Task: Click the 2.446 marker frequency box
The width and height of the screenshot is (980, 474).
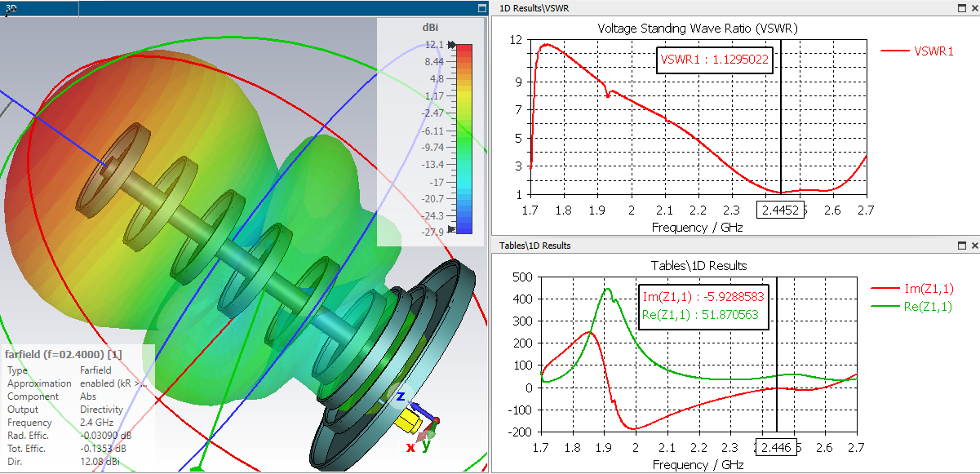Action: pos(776,448)
